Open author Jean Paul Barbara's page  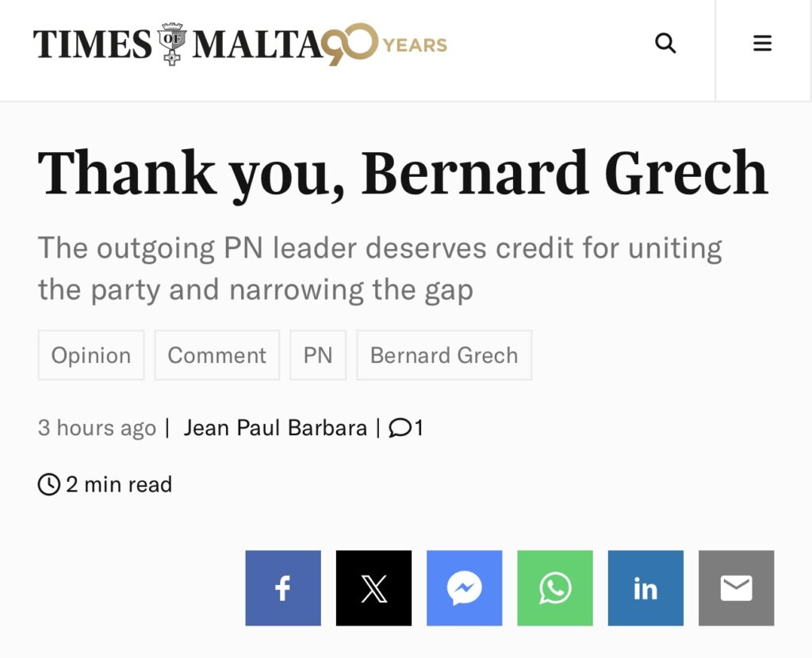point(275,427)
